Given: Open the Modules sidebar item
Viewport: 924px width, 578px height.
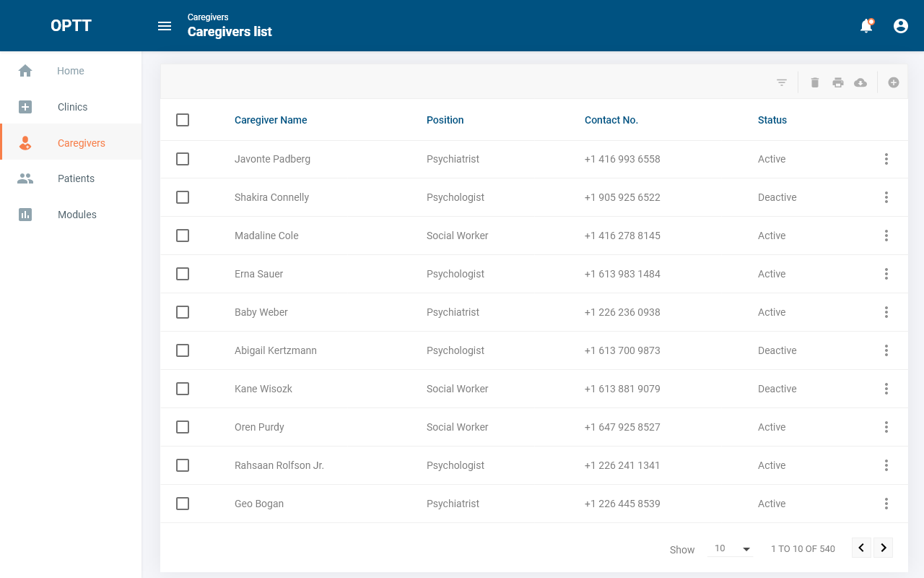Looking at the screenshot, I should [x=77, y=215].
